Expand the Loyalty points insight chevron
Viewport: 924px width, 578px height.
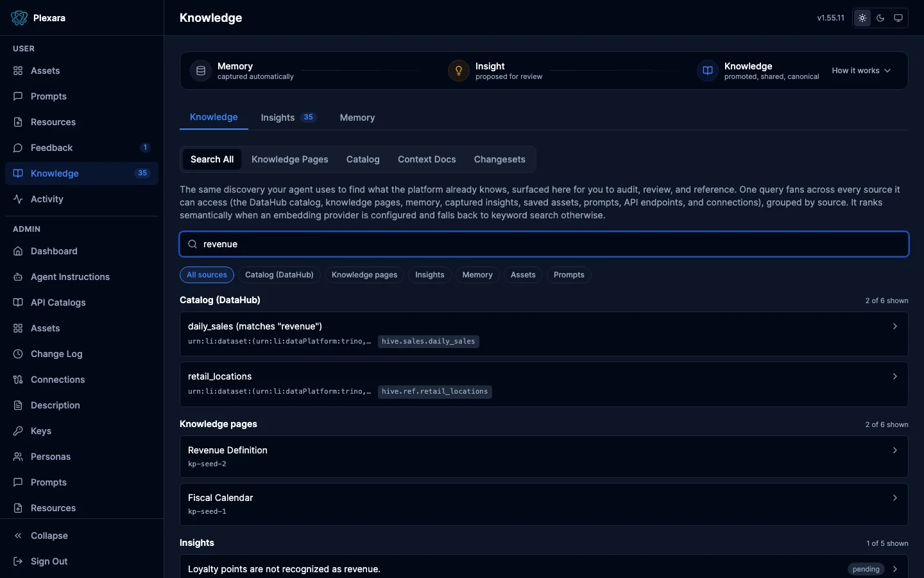pos(895,569)
